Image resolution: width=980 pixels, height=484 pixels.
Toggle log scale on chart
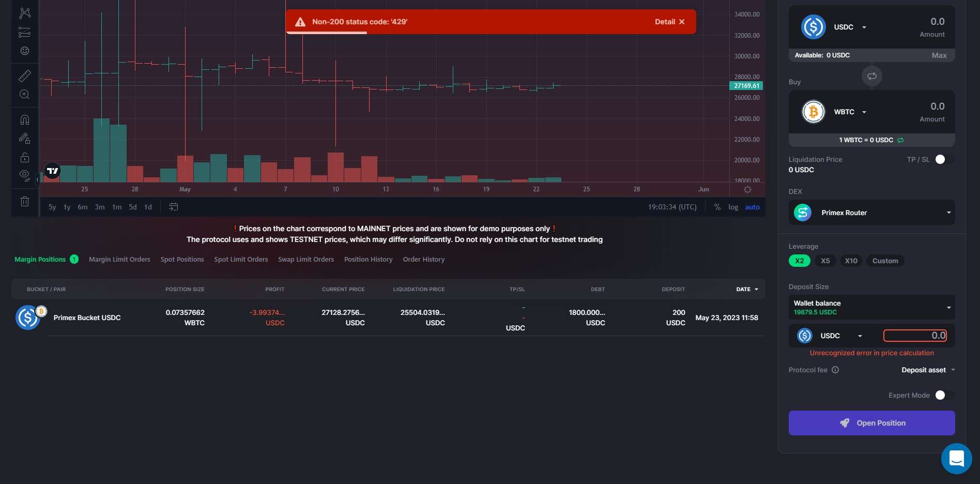pos(733,207)
